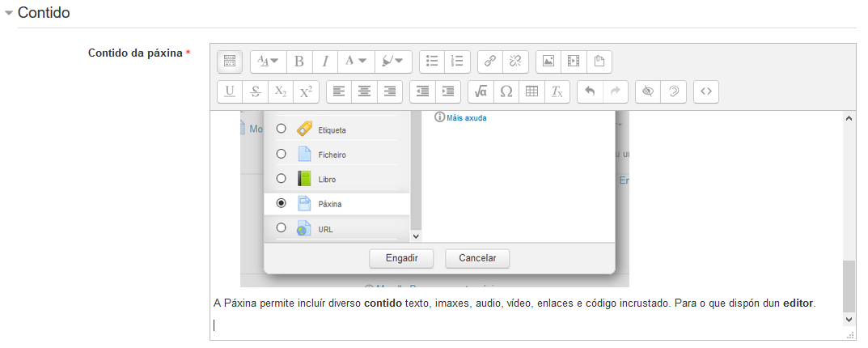This screenshot has height=348, width=868.
Task: Insert a special character with Omega icon
Action: [x=506, y=91]
